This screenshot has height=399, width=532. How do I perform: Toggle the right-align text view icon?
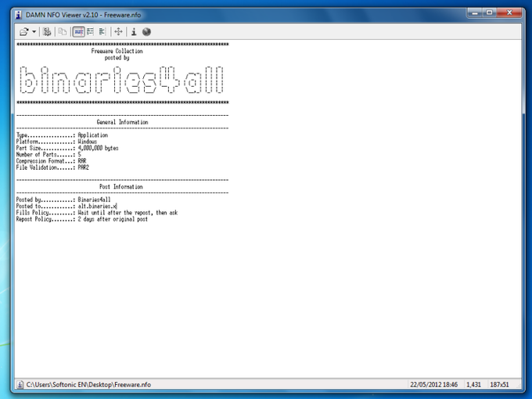pyautogui.click(x=102, y=32)
